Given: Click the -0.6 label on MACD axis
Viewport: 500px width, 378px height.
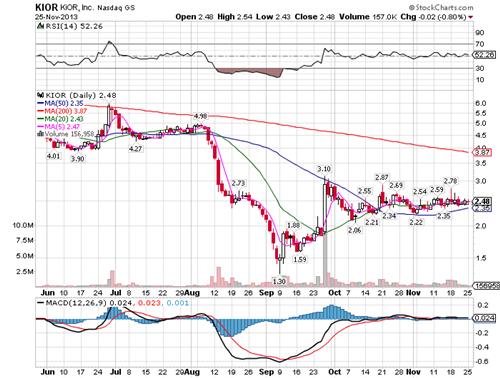Looking at the screenshot, I should (481, 361).
